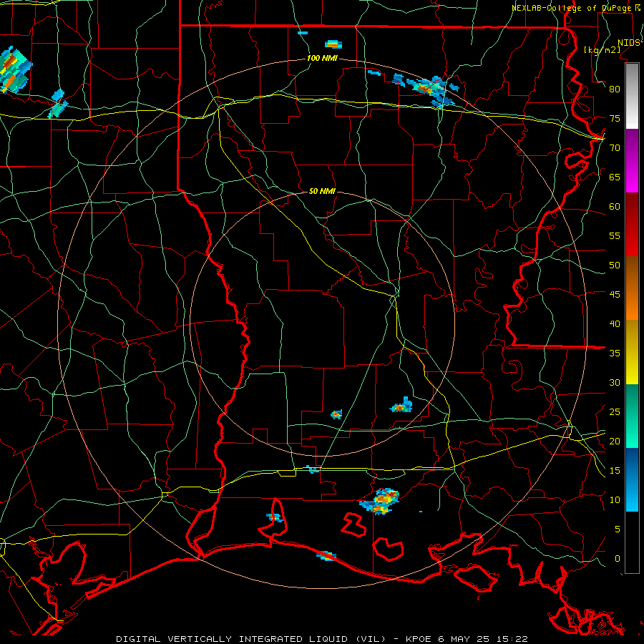Click the scale value 70

pyautogui.click(x=615, y=148)
